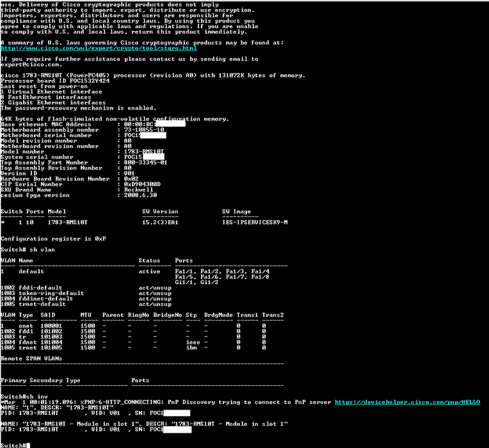Click the 'Base ethernet MAC Address' label

[x=46, y=124]
